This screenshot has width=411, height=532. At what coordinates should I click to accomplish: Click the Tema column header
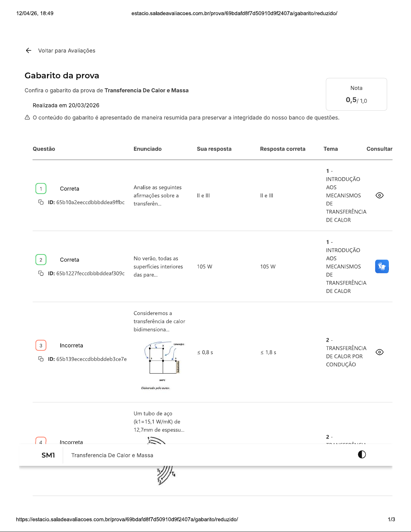(330, 149)
